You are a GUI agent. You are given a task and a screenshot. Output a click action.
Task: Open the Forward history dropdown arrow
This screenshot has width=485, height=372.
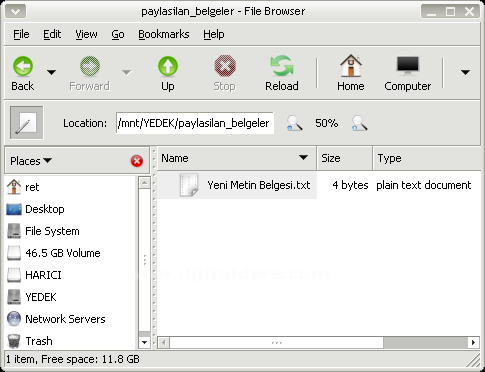click(127, 72)
